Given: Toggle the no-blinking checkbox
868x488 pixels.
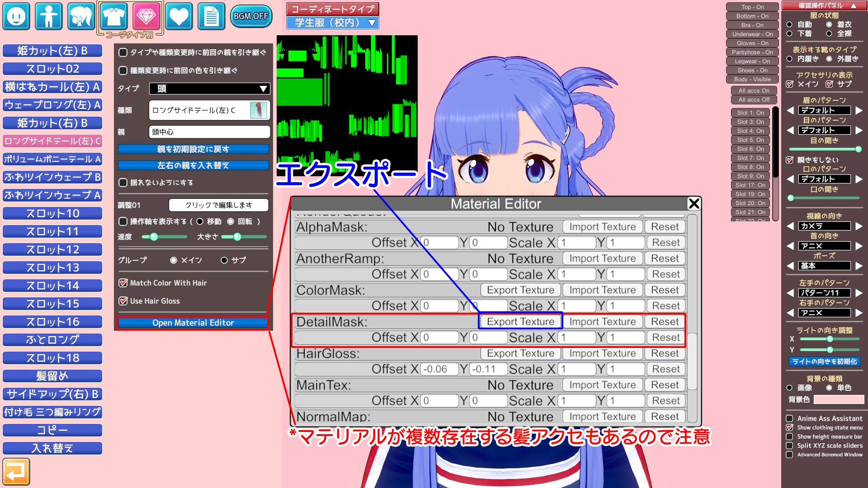Looking at the screenshot, I should pos(790,160).
